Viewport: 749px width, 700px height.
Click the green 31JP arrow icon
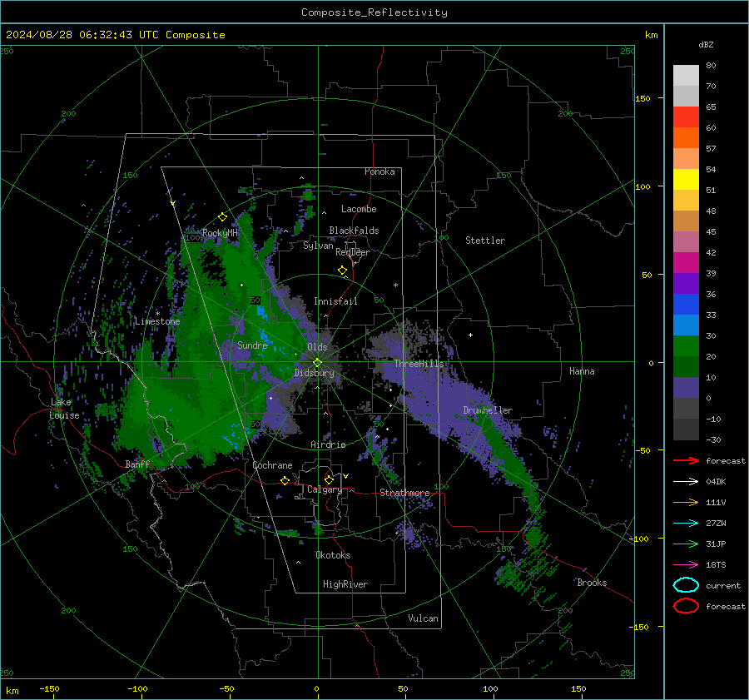tap(686, 544)
